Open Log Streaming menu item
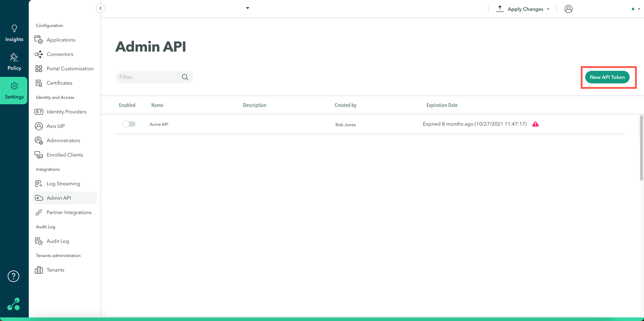The height and width of the screenshot is (321, 644). point(63,184)
